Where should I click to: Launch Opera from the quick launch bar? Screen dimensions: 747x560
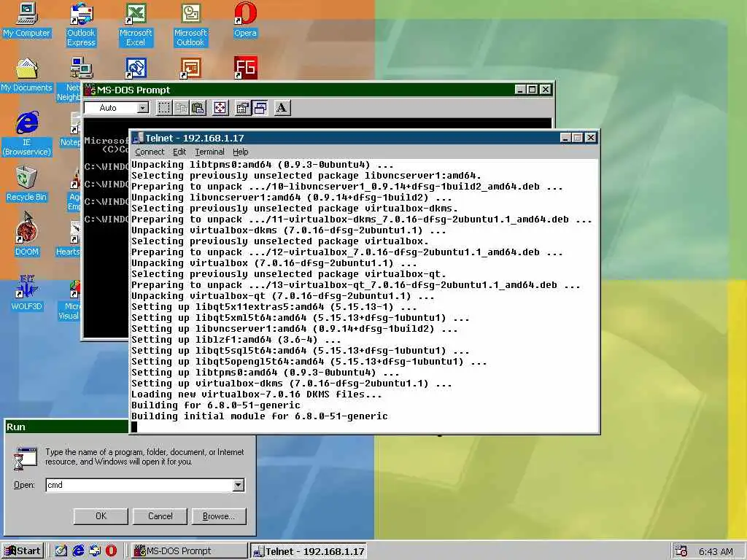click(111, 551)
